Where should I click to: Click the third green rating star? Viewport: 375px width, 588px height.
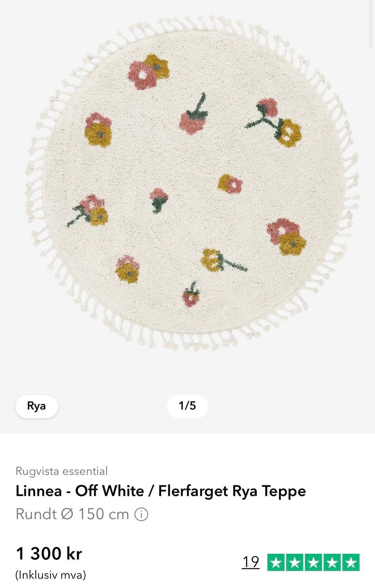314,562
